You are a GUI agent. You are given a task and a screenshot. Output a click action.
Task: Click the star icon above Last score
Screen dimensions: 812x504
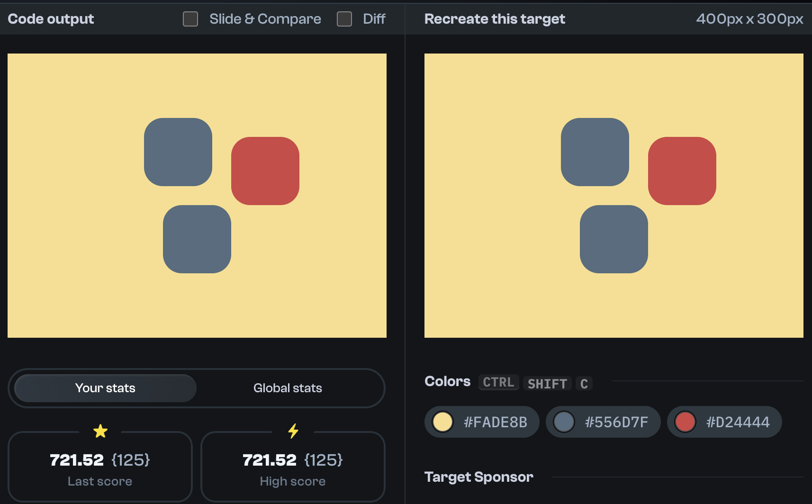point(100,431)
